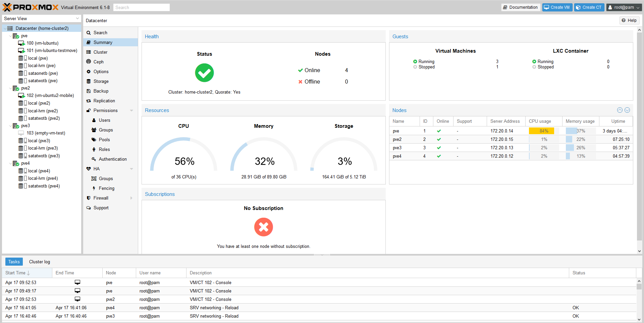Select the Backup icon in the sidebar
Image resolution: width=644 pixels, height=323 pixels.
[x=89, y=91]
